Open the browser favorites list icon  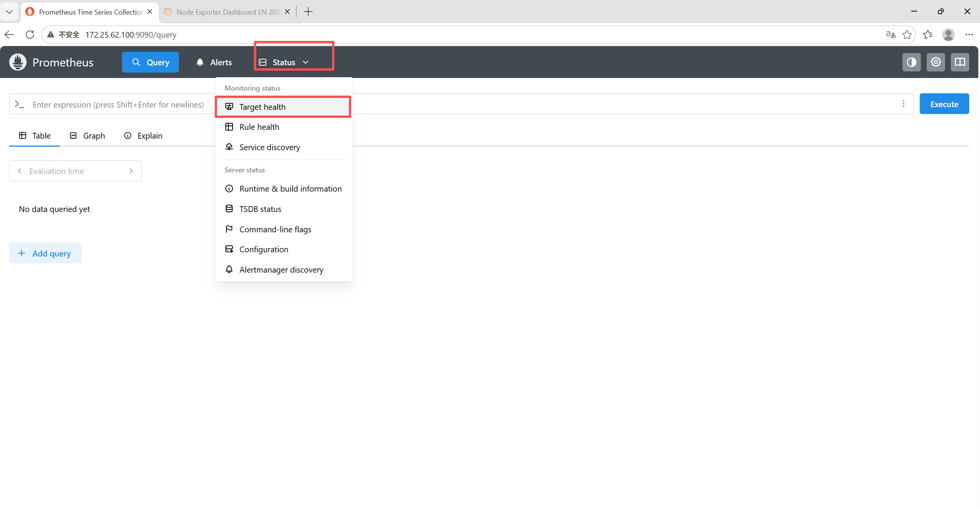pyautogui.click(x=928, y=35)
